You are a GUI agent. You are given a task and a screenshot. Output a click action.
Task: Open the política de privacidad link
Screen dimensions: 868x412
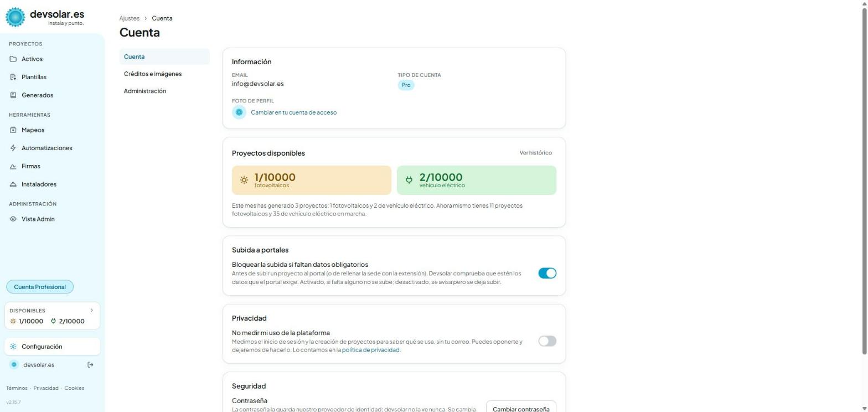[x=371, y=350]
